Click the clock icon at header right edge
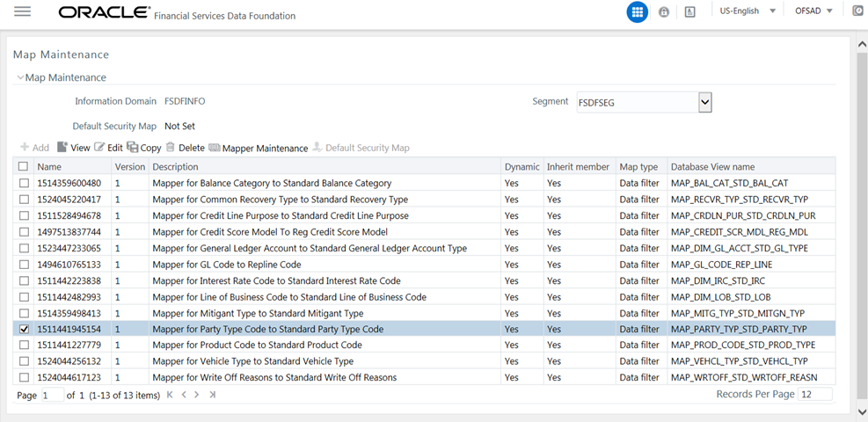Image resolution: width=868 pixels, height=422 pixels. pos(860,11)
